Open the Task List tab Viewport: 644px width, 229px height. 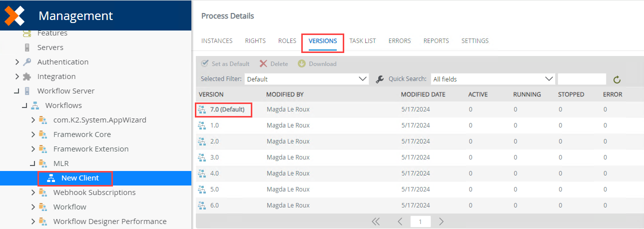[x=362, y=41]
